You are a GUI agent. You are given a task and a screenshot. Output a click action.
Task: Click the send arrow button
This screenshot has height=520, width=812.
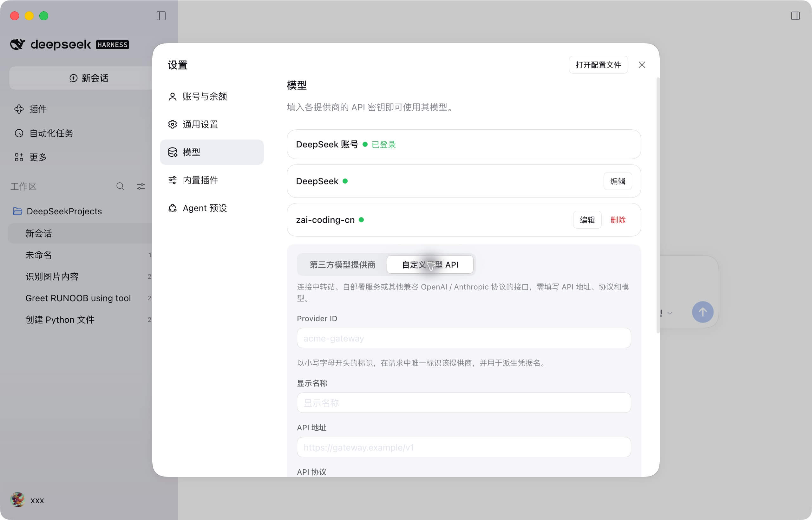click(x=703, y=312)
